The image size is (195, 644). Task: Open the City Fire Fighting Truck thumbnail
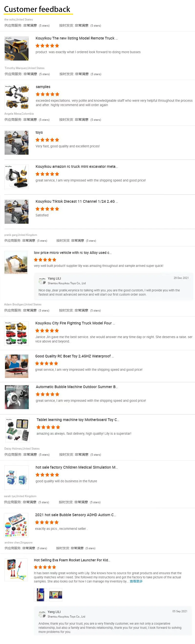(17, 334)
